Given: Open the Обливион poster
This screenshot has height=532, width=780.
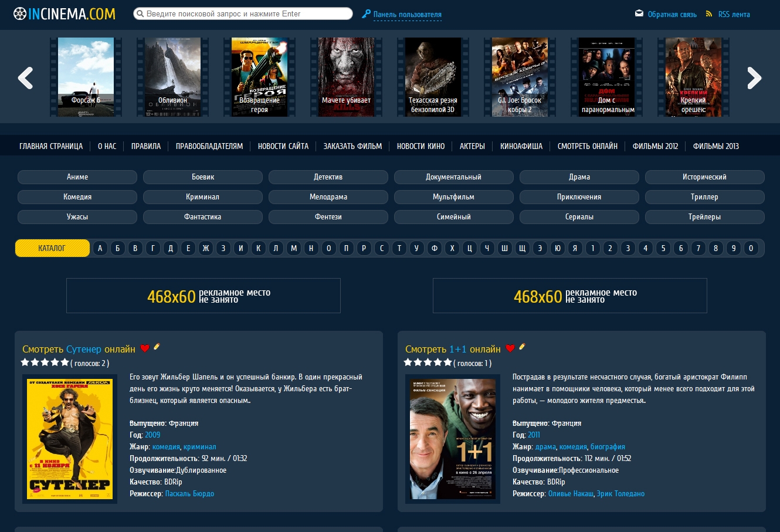Looking at the screenshot, I should (173, 77).
